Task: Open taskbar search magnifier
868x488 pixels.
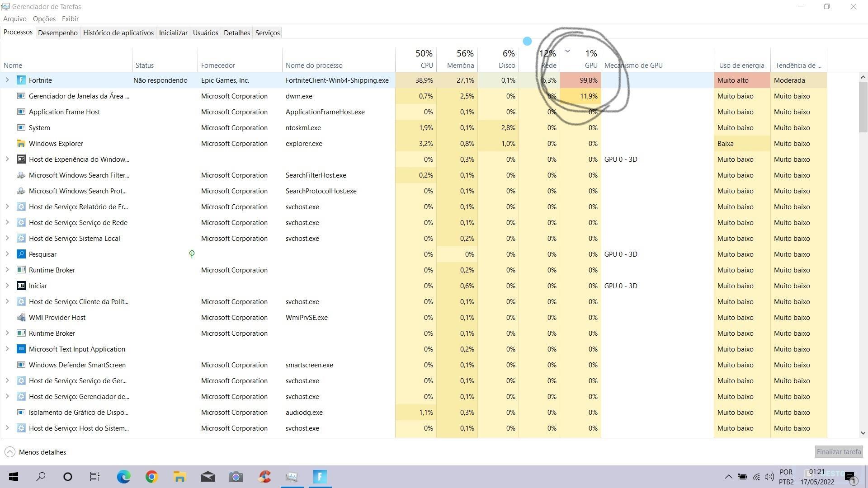Action: pos(41,477)
